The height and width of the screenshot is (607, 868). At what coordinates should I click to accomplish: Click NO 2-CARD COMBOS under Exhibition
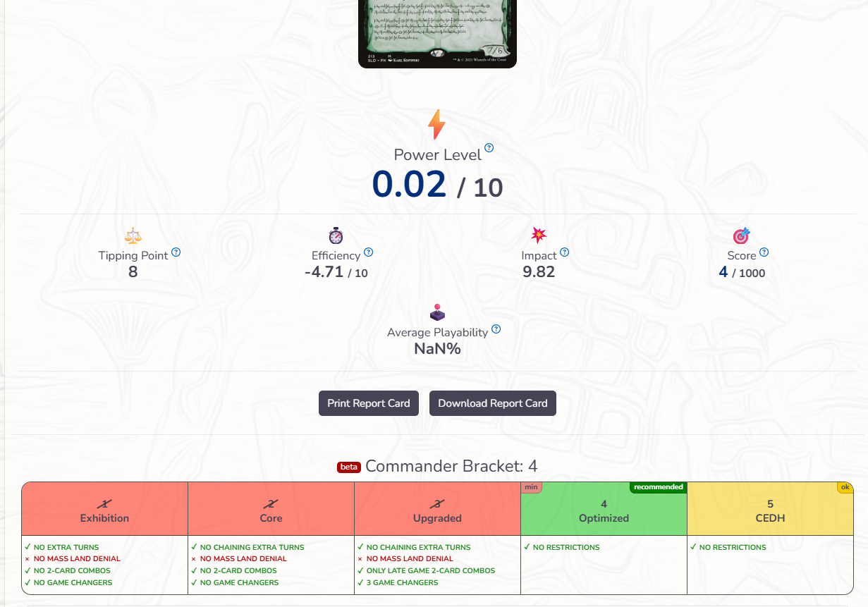[72, 571]
